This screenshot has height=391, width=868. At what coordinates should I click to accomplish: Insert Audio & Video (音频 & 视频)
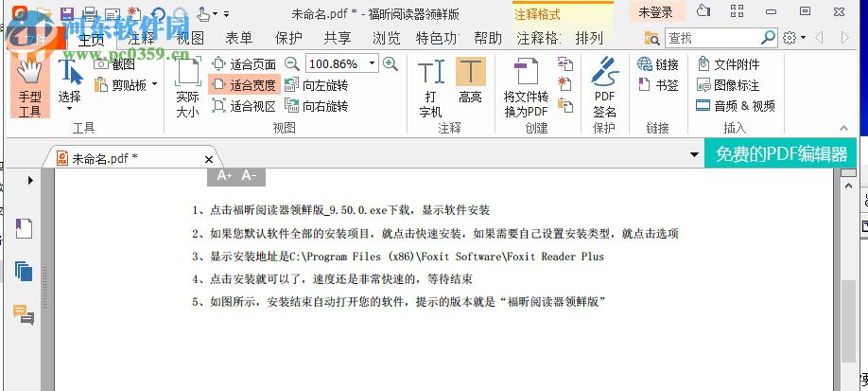pos(735,105)
